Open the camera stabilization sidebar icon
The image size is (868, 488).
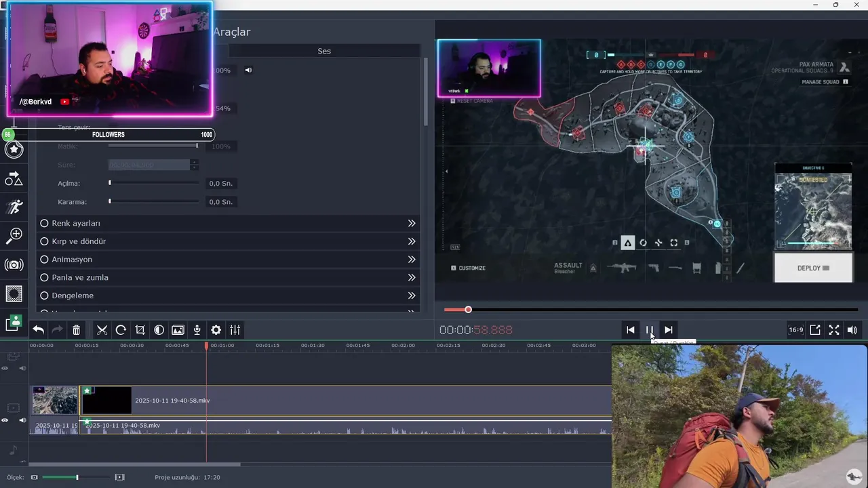click(x=14, y=265)
